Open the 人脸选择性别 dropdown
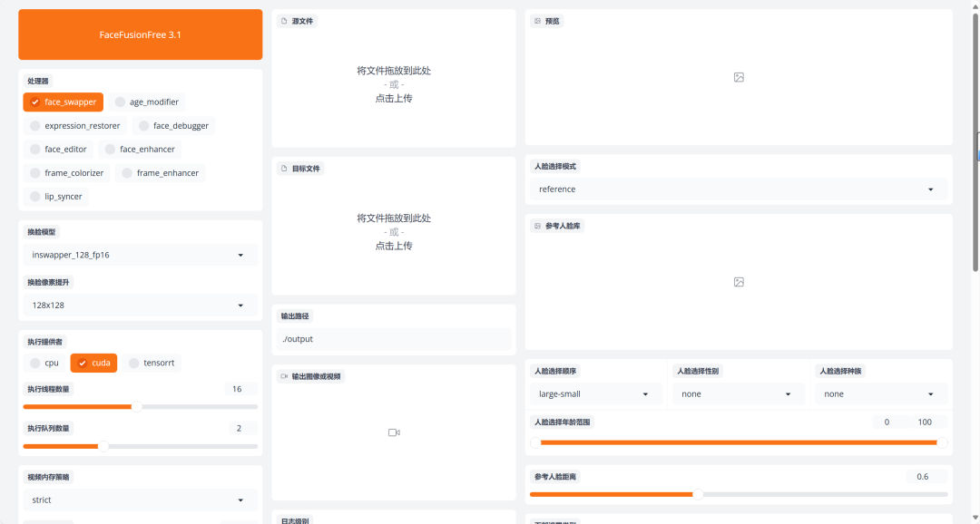Image resolution: width=980 pixels, height=524 pixels. click(739, 394)
